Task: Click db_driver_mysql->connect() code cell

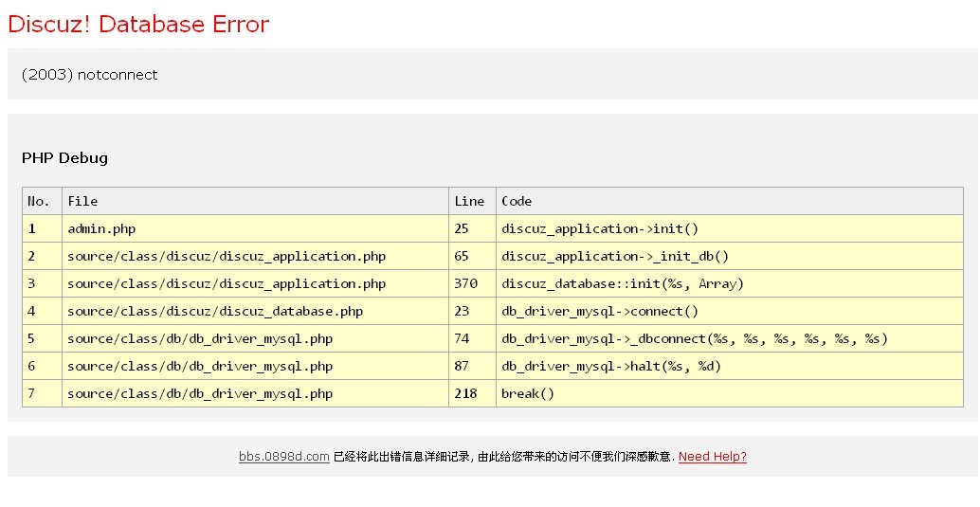Action: [730, 312]
